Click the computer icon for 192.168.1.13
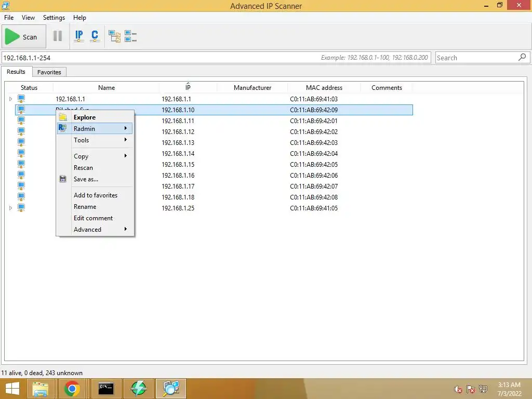Viewport: 532px width, 399px height. pos(21,142)
